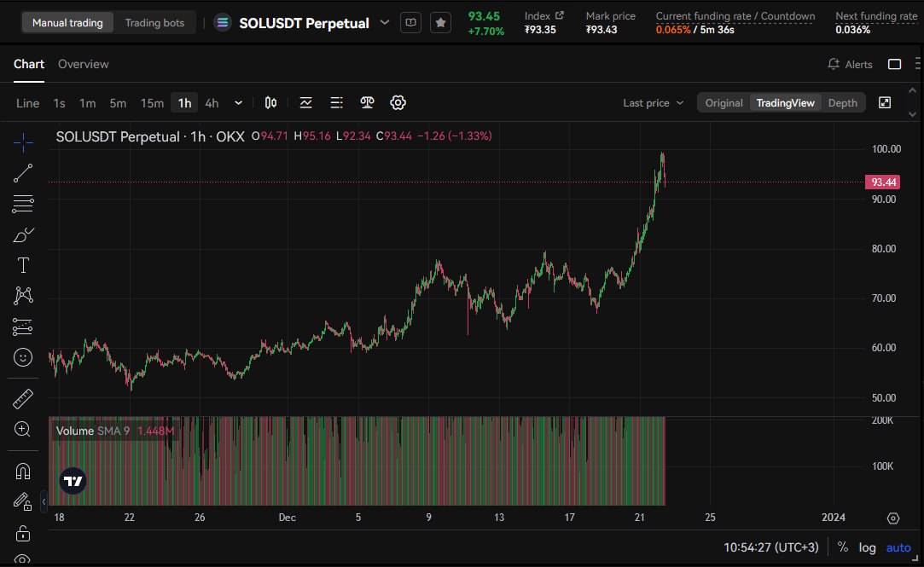Toggle the chart layout panel icon
Viewport: 924px width, 567px height.
(x=894, y=64)
